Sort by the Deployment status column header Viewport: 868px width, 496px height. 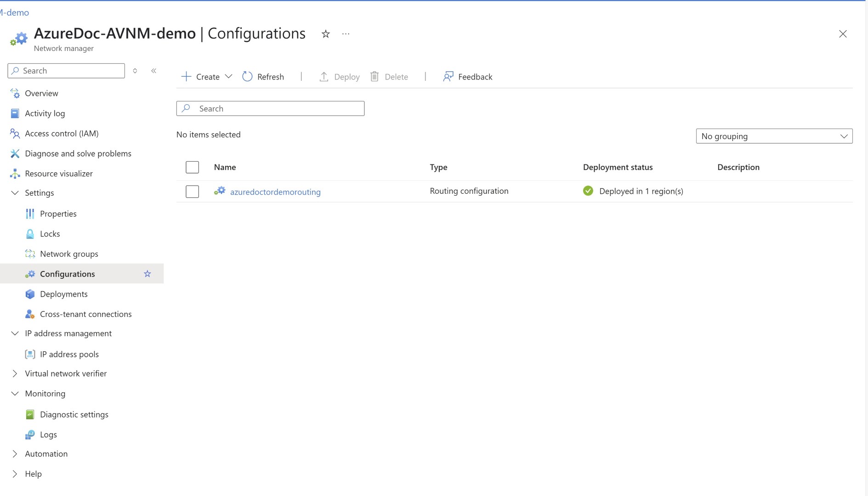click(x=618, y=167)
